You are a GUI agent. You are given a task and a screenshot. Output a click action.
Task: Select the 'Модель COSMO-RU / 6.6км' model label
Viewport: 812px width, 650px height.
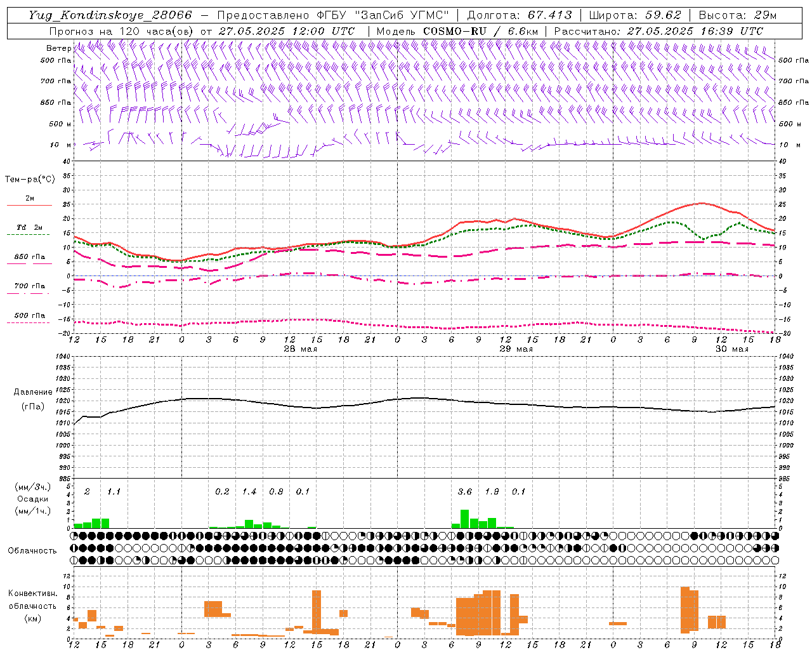pos(457,31)
